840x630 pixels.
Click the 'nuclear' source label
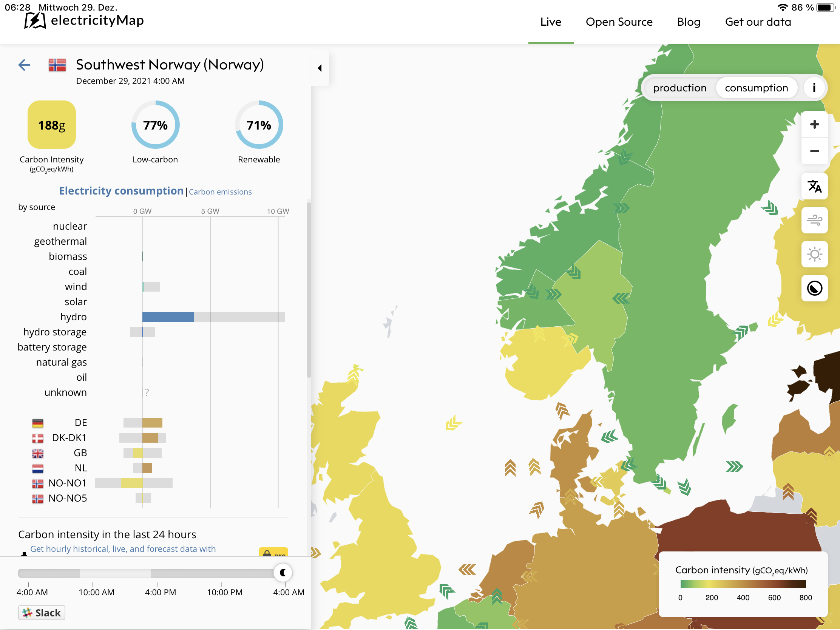[x=70, y=226]
